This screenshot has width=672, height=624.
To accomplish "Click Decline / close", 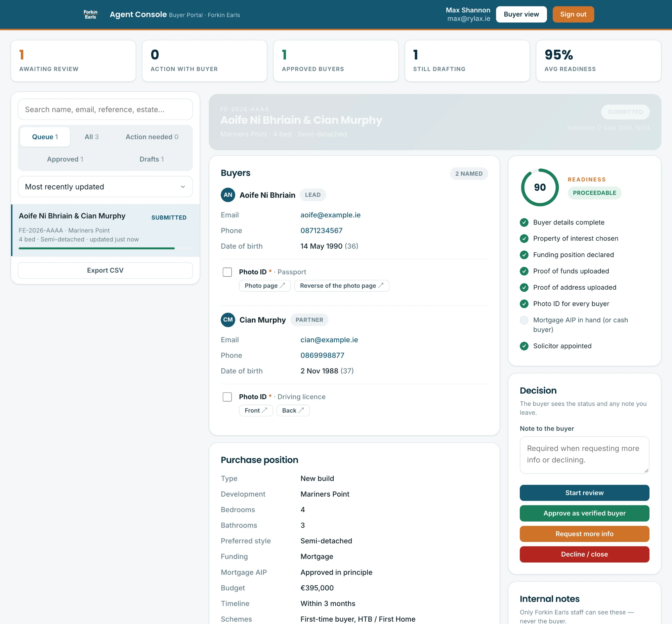I will click(584, 554).
